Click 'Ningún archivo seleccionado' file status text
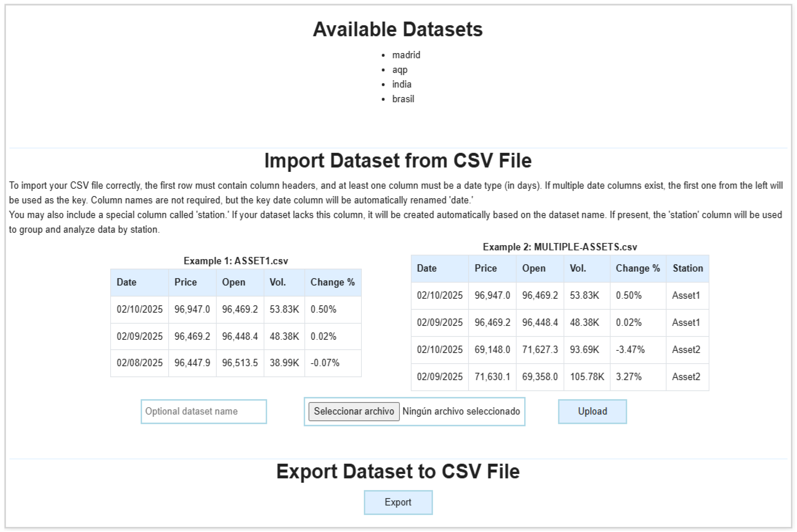 tap(461, 411)
